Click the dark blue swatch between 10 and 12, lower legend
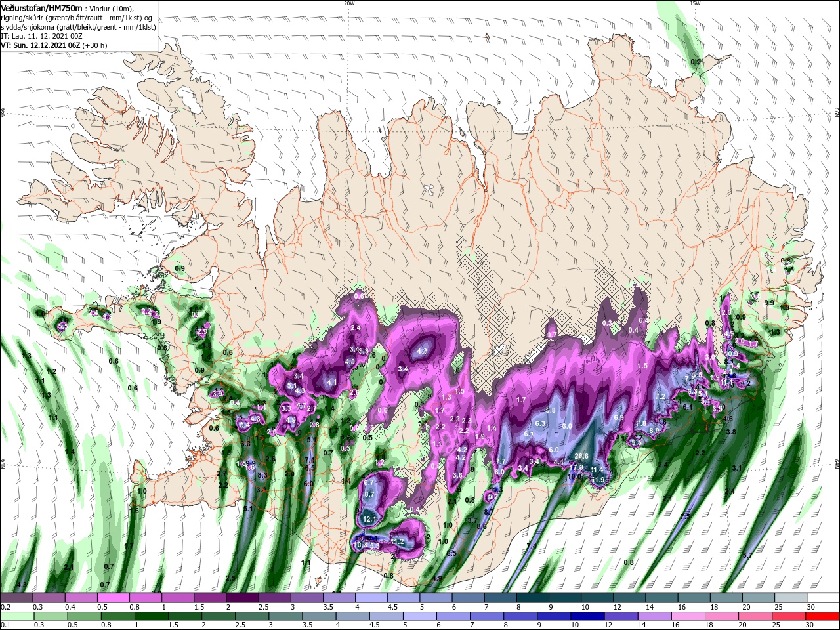The width and height of the screenshot is (840, 630). [587, 616]
